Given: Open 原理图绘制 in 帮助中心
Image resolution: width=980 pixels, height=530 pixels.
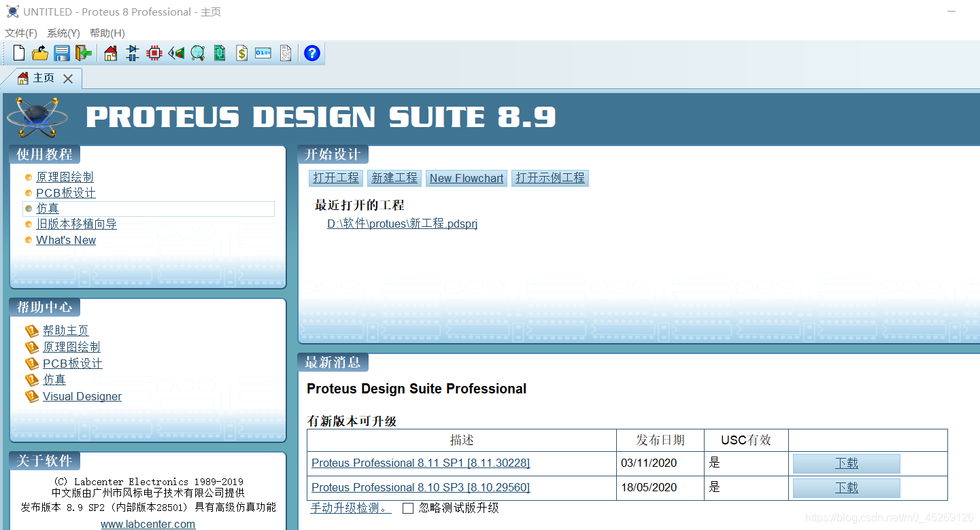Looking at the screenshot, I should click(x=71, y=347).
